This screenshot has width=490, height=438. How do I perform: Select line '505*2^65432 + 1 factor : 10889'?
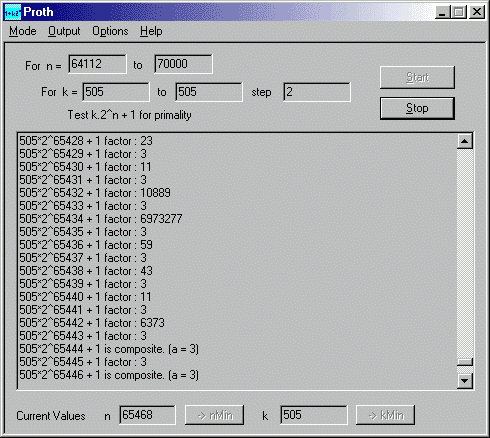pyautogui.click(x=95, y=193)
